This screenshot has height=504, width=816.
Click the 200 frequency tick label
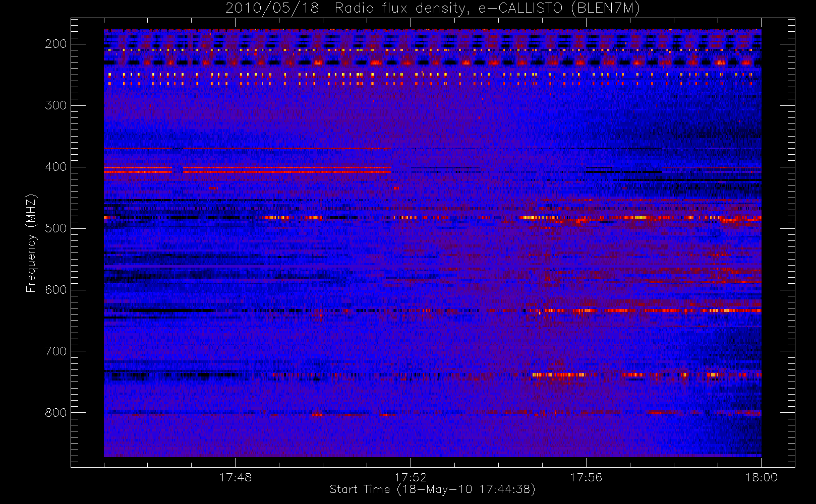point(56,44)
